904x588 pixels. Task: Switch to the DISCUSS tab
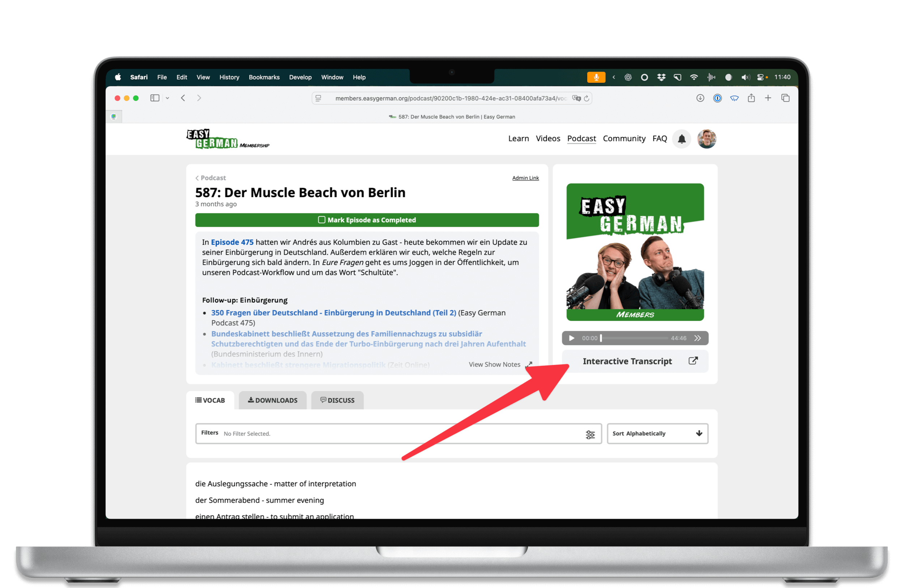click(337, 400)
